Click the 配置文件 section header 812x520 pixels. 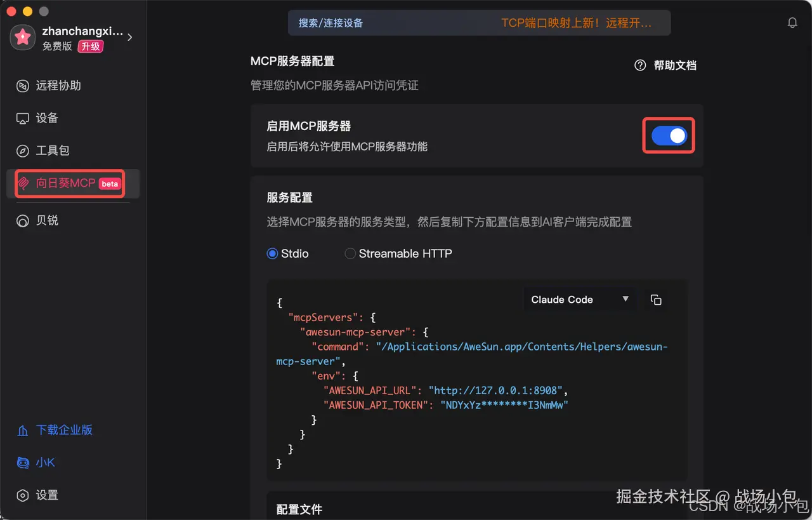click(299, 509)
